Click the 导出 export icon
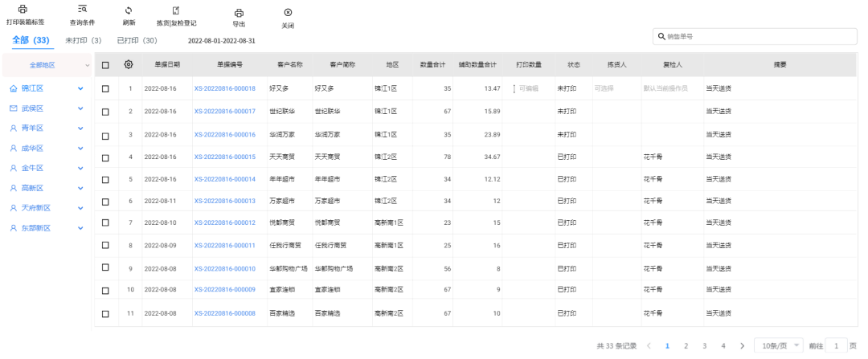 [239, 13]
